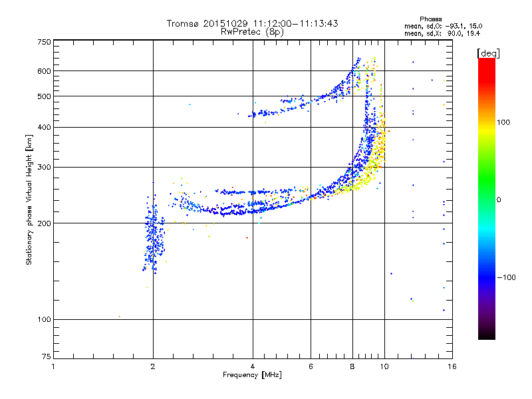Screen dimensions: 532x399
Task: Click the colorbar tick label '-100'
Action: tap(506, 277)
